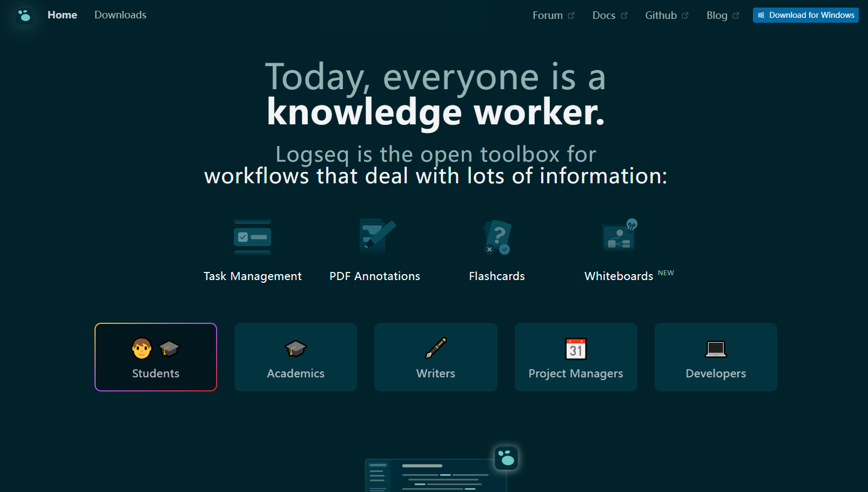Click the NEW badge beside Whiteboards
Viewport: 868px width, 492px height.
coord(666,273)
